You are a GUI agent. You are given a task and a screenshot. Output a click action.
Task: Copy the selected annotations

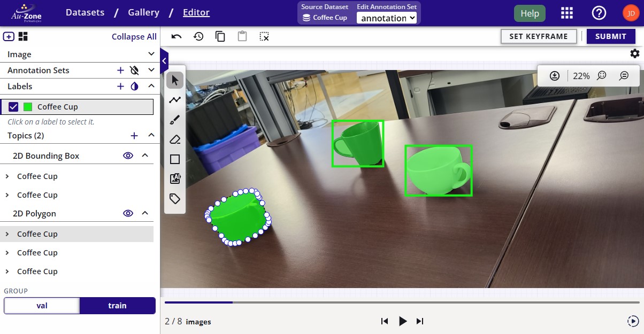pyautogui.click(x=220, y=36)
